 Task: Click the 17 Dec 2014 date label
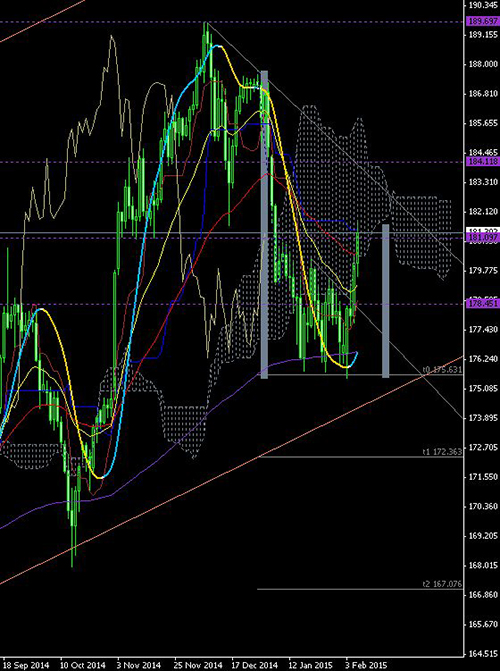pyautogui.click(x=255, y=665)
